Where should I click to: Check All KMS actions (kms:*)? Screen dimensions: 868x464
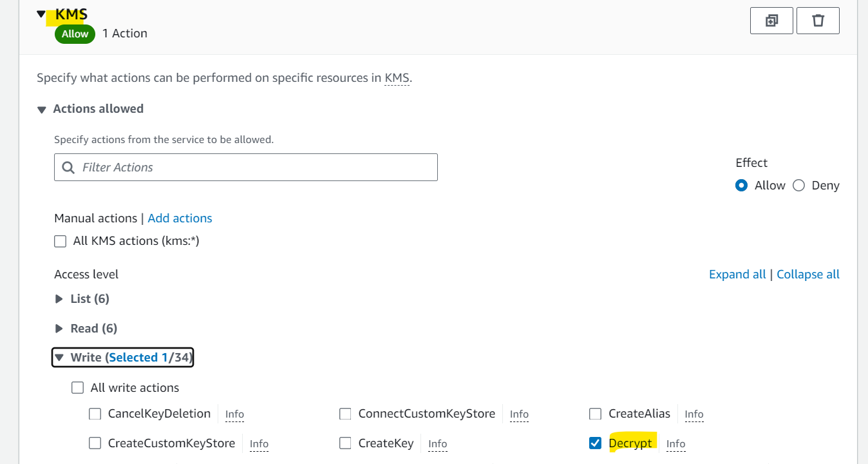[61, 241]
